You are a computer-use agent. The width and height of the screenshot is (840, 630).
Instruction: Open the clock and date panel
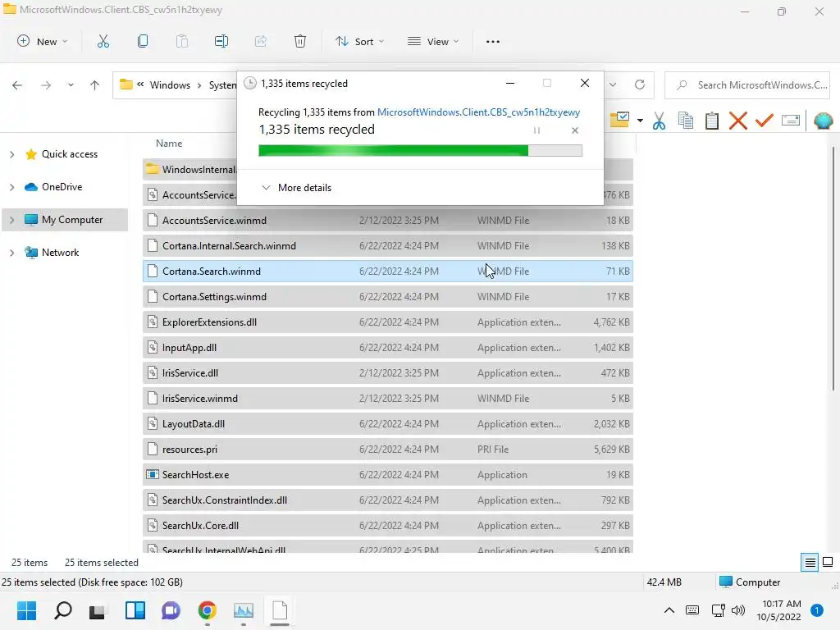[x=779, y=610]
